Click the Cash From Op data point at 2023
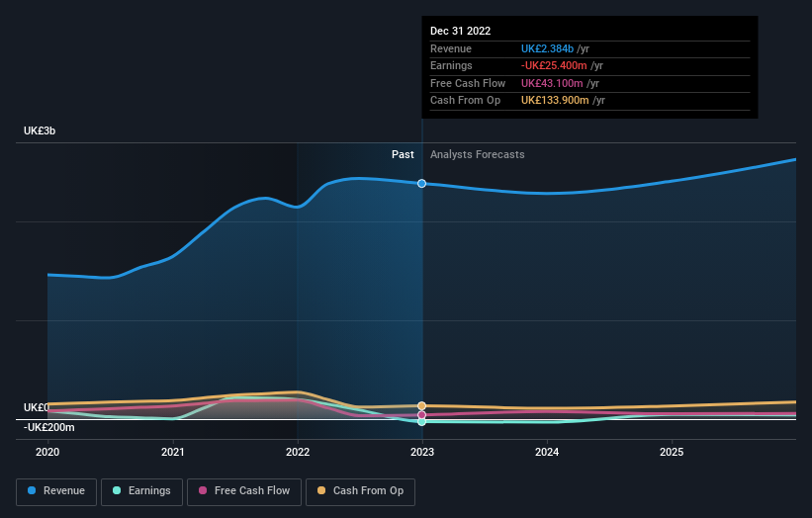 click(422, 405)
